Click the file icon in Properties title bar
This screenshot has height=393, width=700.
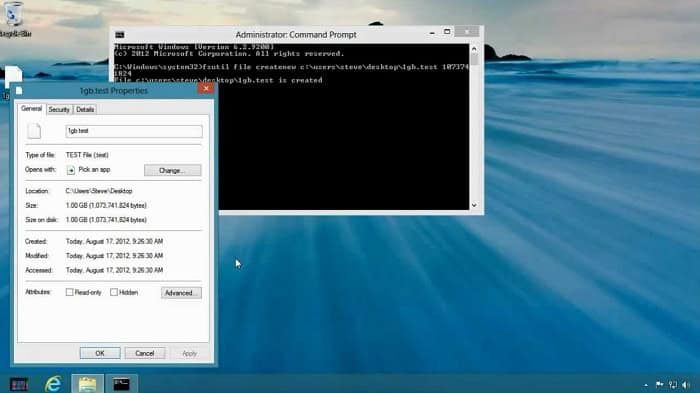pos(19,91)
